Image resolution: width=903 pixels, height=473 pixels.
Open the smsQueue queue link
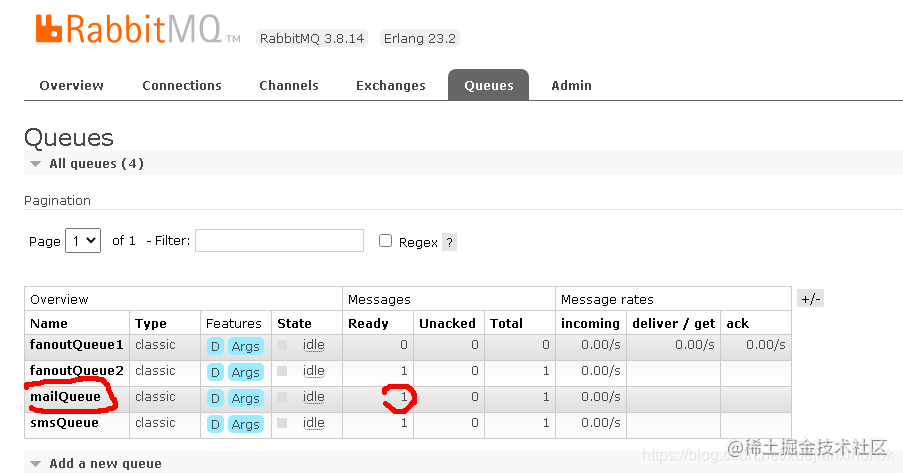(x=64, y=423)
